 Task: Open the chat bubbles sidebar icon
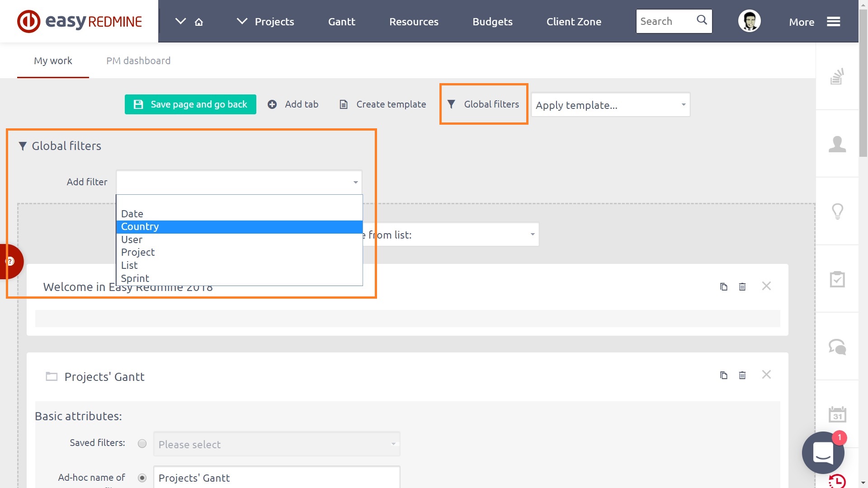tap(837, 347)
